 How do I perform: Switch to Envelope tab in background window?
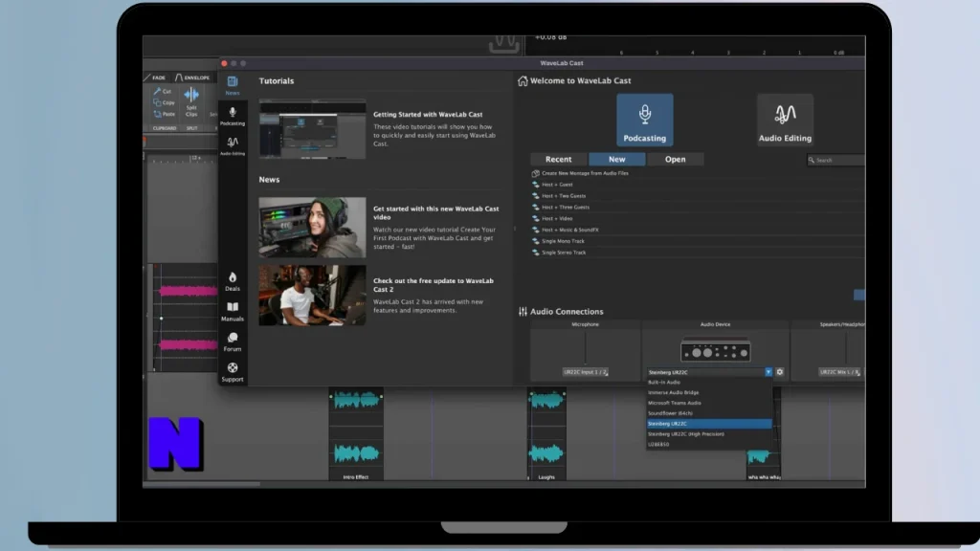tap(192, 77)
